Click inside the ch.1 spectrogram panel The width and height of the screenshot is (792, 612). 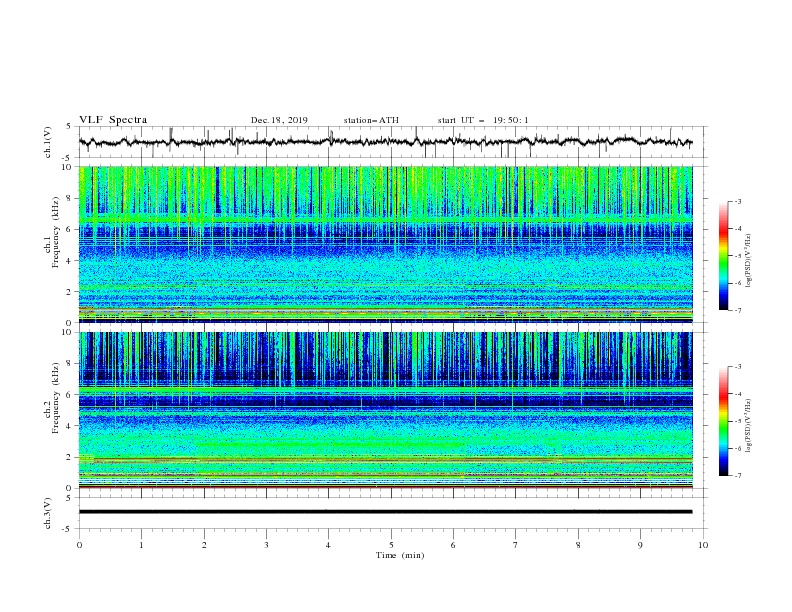pos(385,244)
